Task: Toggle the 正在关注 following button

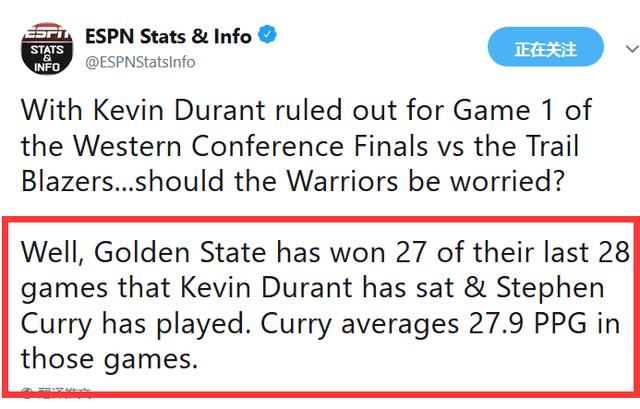Action: (x=545, y=47)
